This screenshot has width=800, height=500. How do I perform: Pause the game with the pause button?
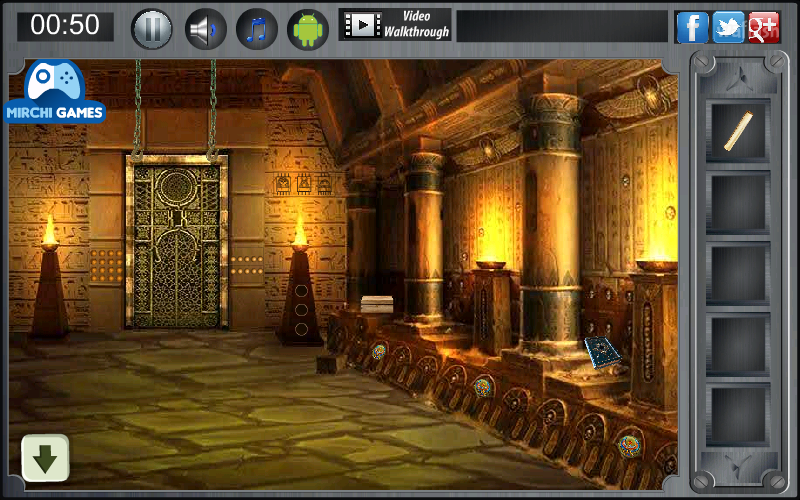152,29
